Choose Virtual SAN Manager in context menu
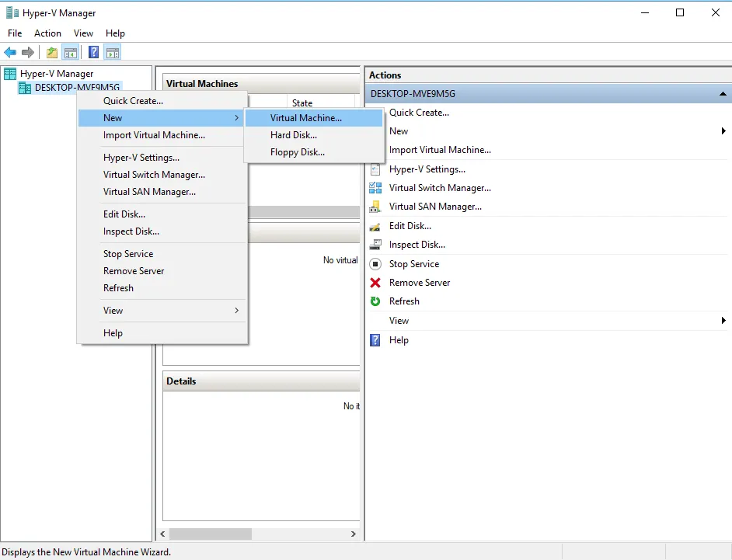Viewport: 732px width, 560px height. (x=162, y=193)
